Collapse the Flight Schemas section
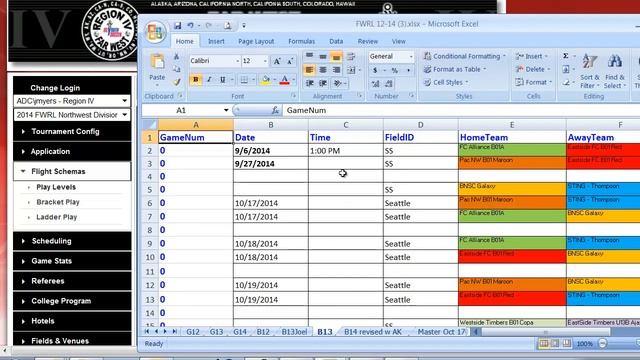Viewport: 640px width, 360px height. click(x=72, y=171)
